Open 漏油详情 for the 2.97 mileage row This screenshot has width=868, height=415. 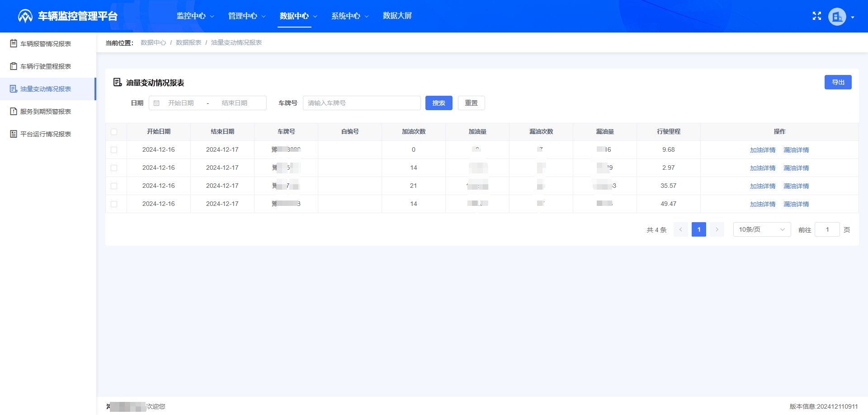[x=796, y=168]
